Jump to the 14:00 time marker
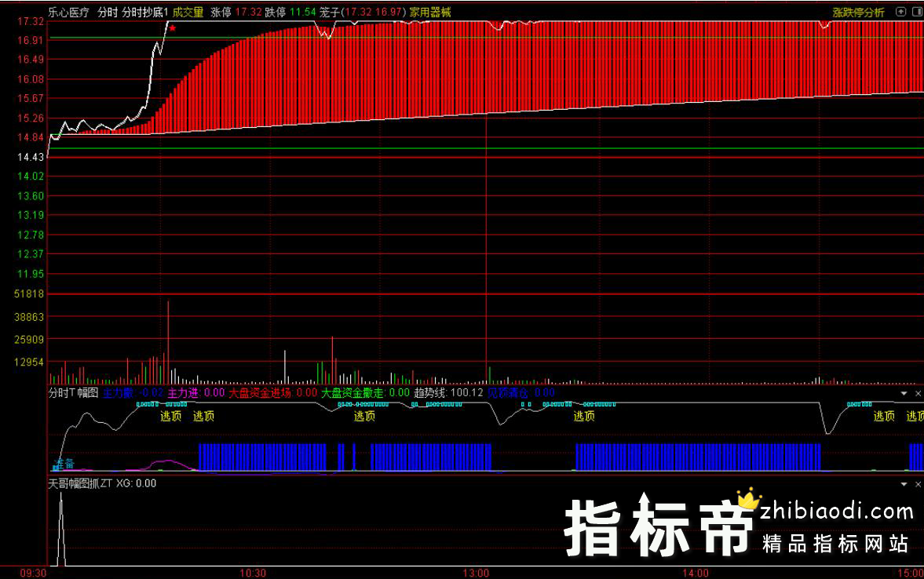This screenshot has height=579, width=924. coord(696,573)
